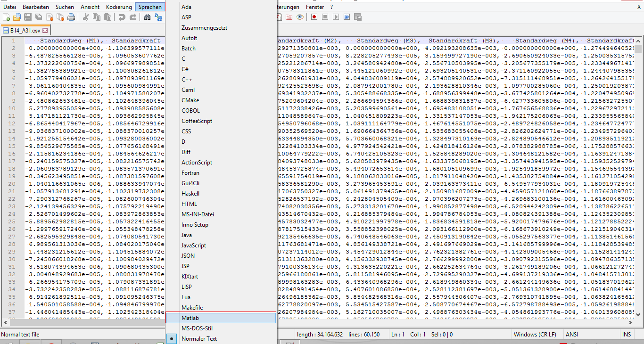This screenshot has width=644, height=344.
Task: Start macro recording with red record button
Action: 314,17
